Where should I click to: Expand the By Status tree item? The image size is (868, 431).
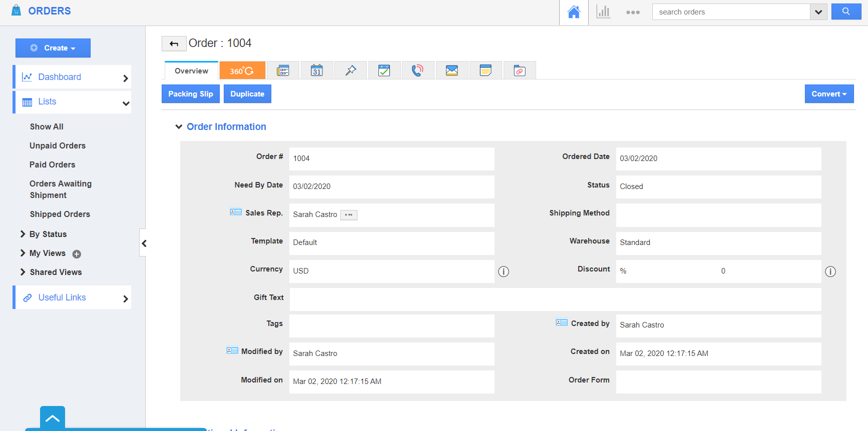point(23,234)
